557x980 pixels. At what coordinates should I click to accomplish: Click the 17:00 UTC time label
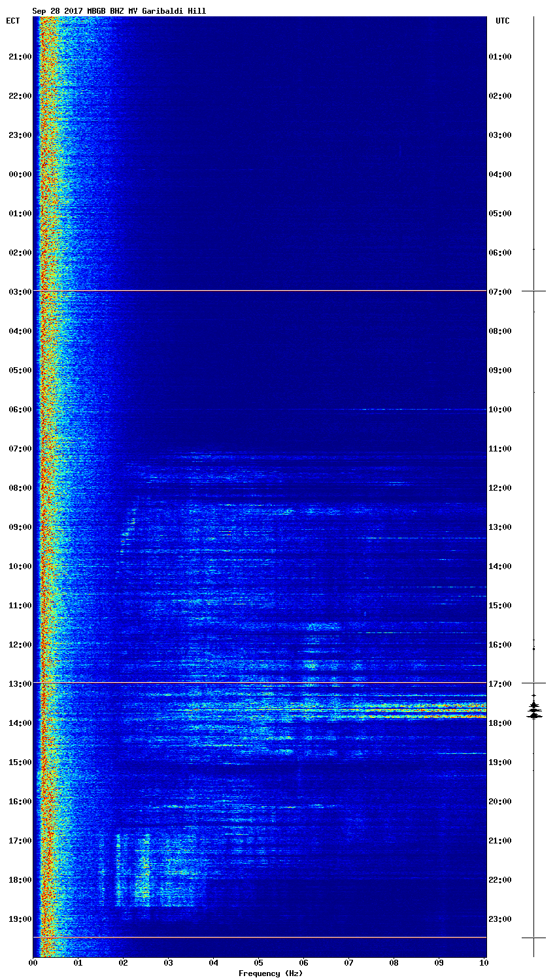tap(500, 684)
